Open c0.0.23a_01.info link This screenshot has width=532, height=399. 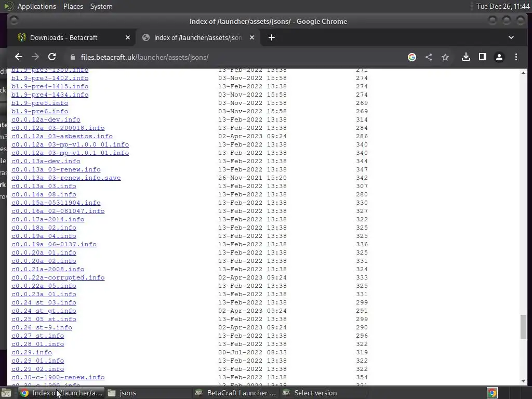click(x=44, y=294)
